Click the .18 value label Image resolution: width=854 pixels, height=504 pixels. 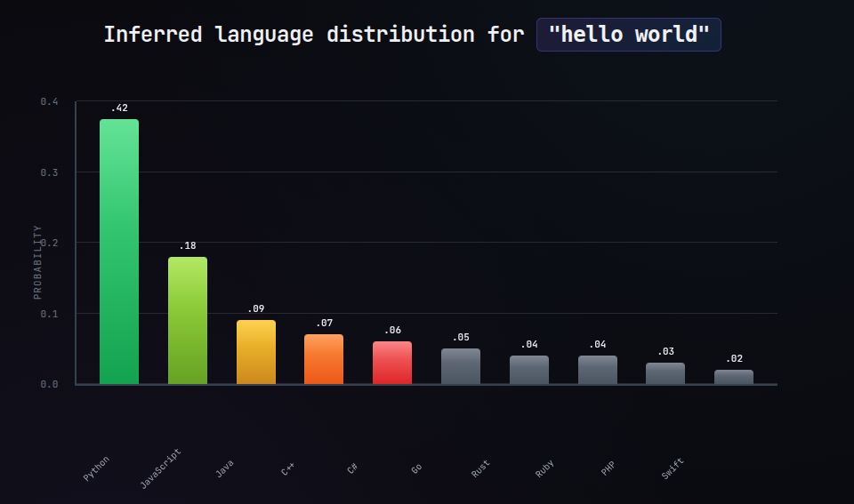[188, 246]
